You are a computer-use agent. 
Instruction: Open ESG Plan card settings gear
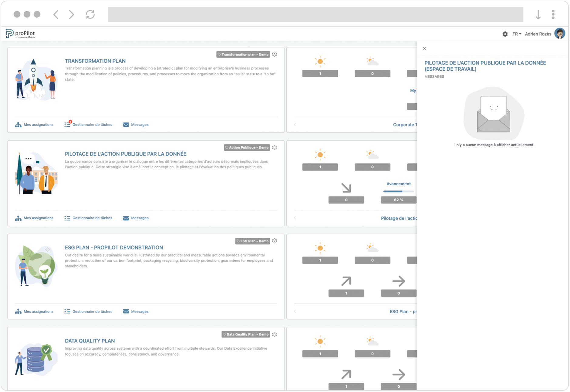(x=275, y=241)
